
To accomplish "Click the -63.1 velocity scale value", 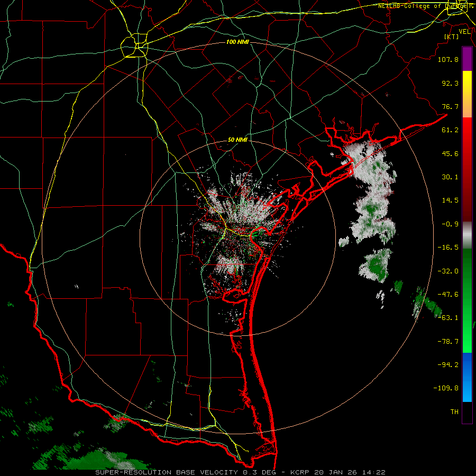I will pyautogui.click(x=448, y=318).
